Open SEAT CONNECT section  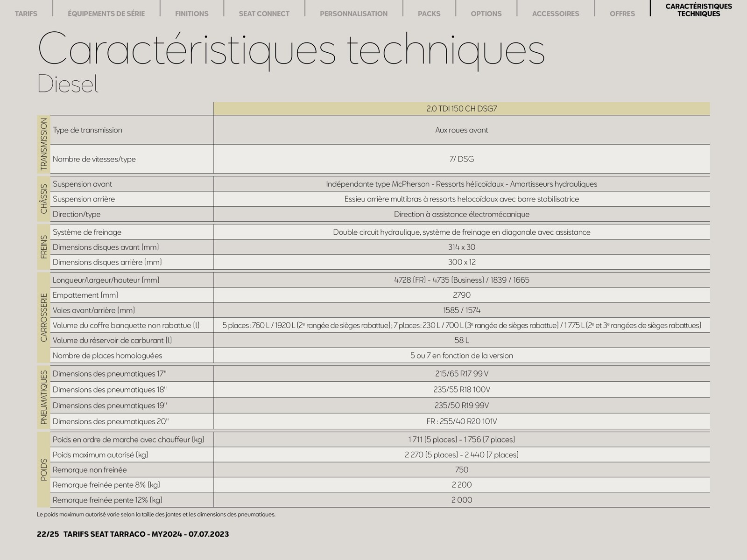click(x=264, y=14)
